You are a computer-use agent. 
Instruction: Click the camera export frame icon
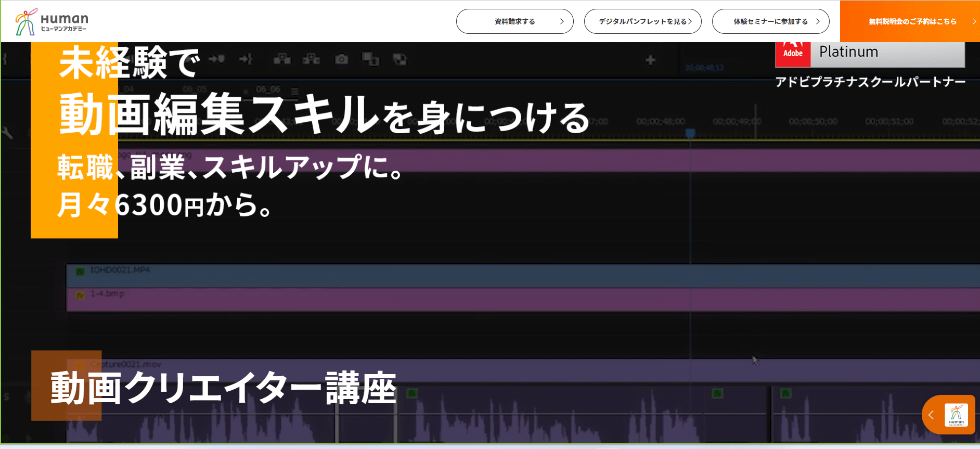[x=341, y=59]
